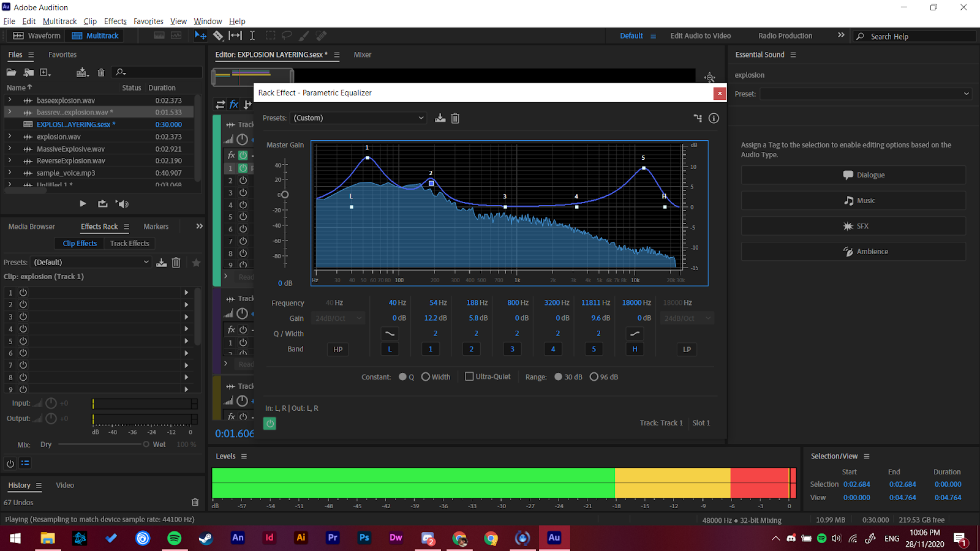
Task: Expand hidden panel tabs beside Markers
Action: click(x=199, y=227)
